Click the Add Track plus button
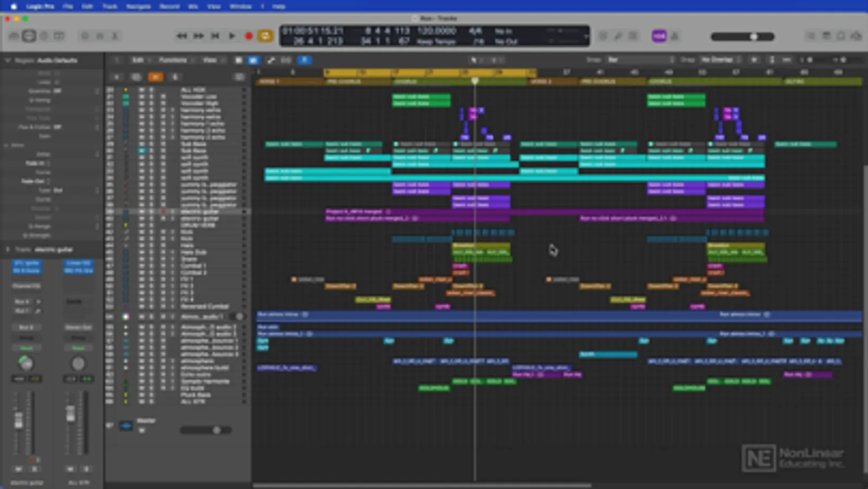Screen dimensions: 868x489 click(116, 77)
